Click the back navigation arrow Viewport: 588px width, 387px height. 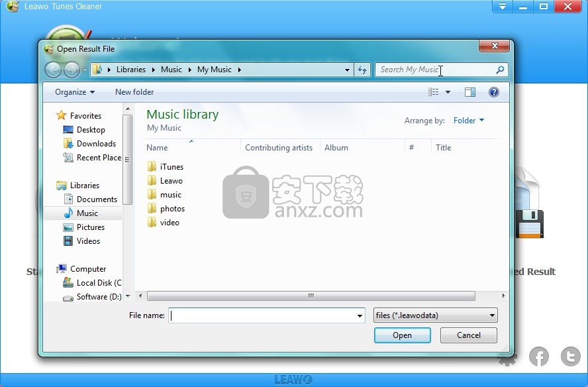(x=54, y=70)
